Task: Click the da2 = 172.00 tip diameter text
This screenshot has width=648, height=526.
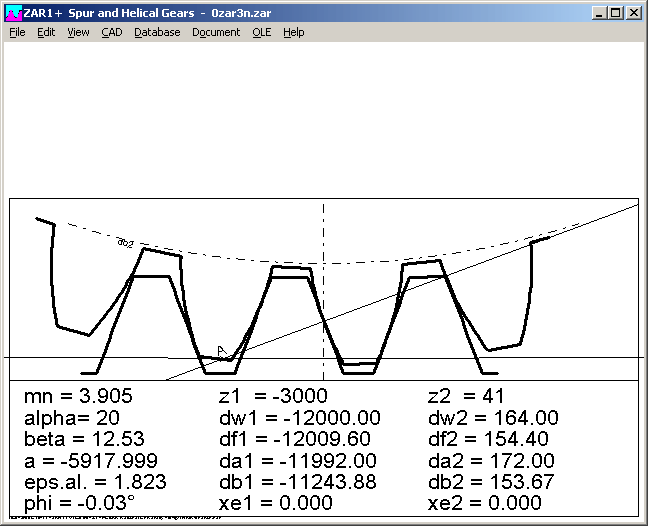Action: point(491,460)
